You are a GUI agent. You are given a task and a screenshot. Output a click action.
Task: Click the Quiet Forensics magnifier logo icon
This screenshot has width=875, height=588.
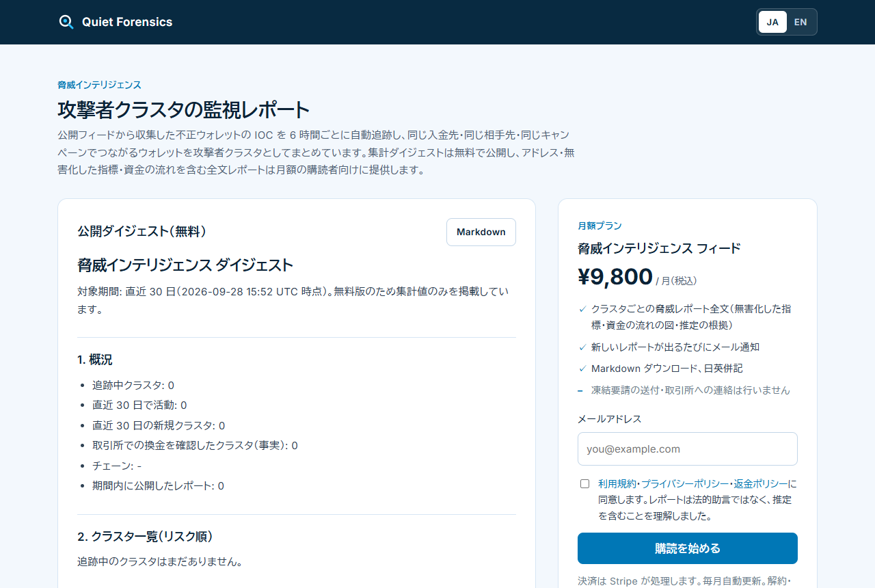[66, 22]
